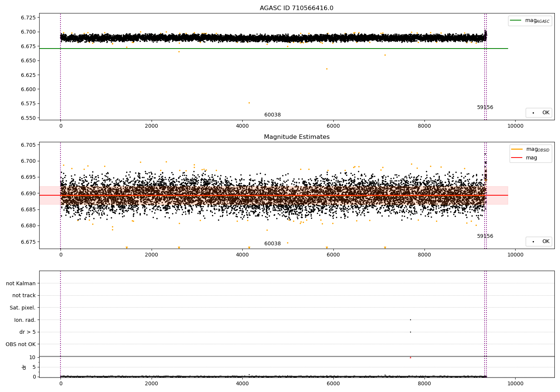The image size is (560, 392).
Task: Click the 59156 label in middle plot
Action: [x=485, y=236]
